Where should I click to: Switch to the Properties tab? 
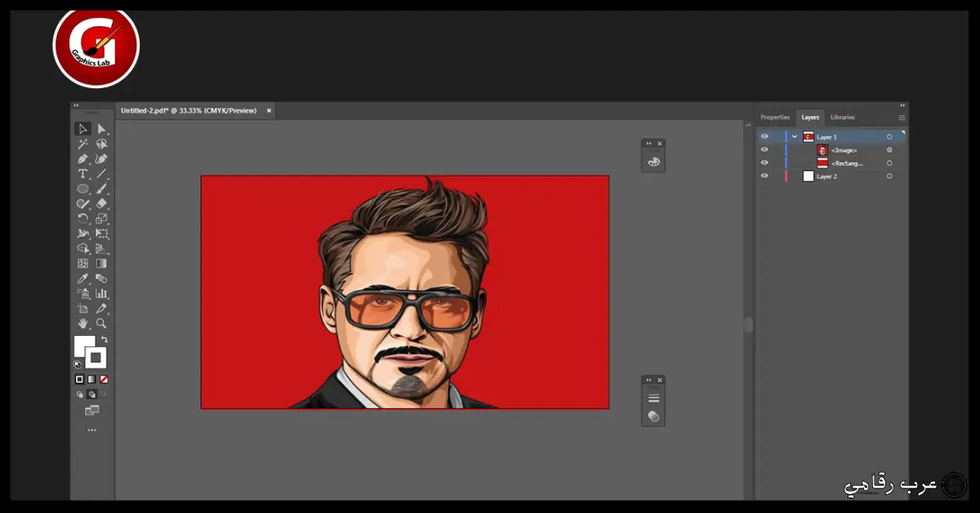coord(775,117)
